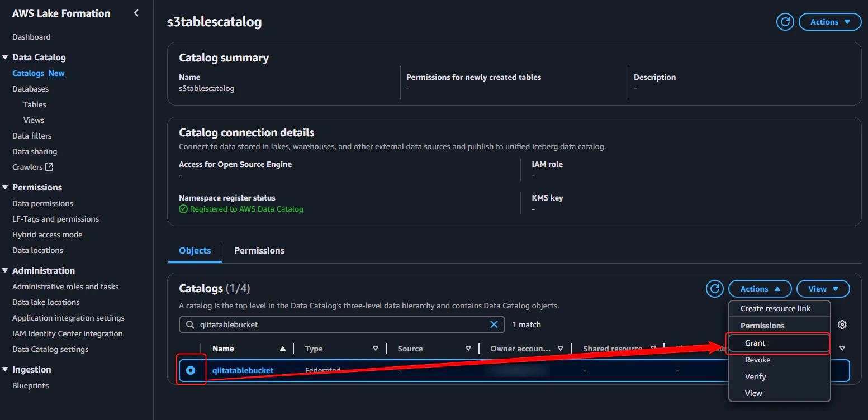
Task: Open Crawlers external link
Action: (33, 167)
